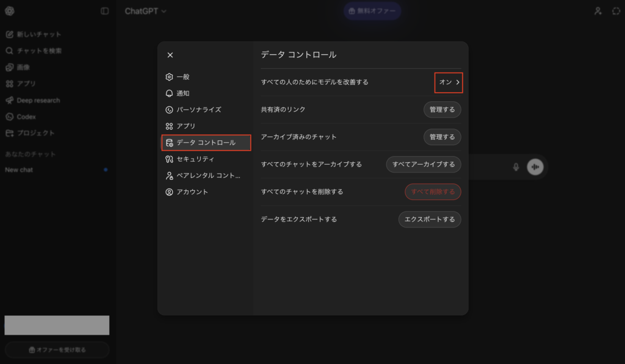Click the エクスポートする button
Image resolution: width=625 pixels, height=364 pixels.
tap(430, 219)
